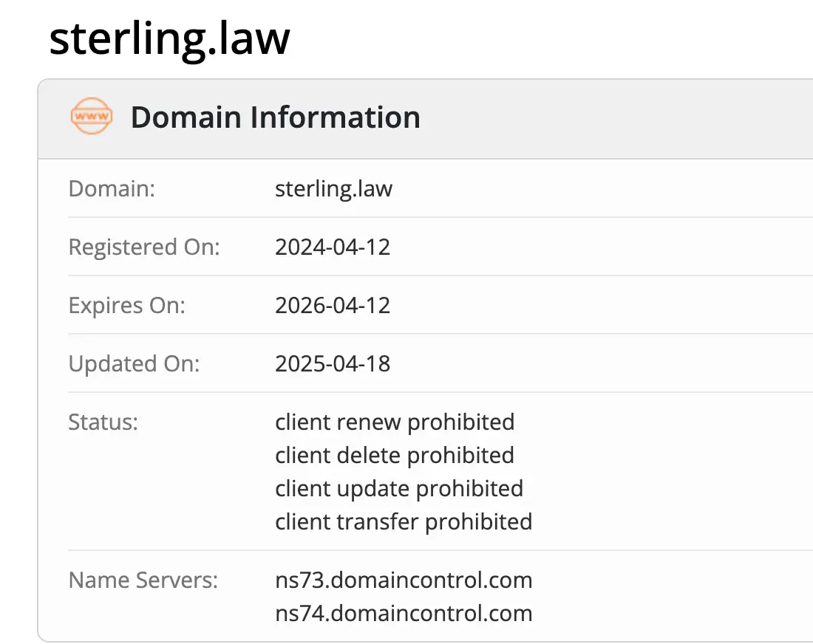Viewport: 813px width, 644px height.
Task: Select the Domain Information header title
Action: [275, 118]
